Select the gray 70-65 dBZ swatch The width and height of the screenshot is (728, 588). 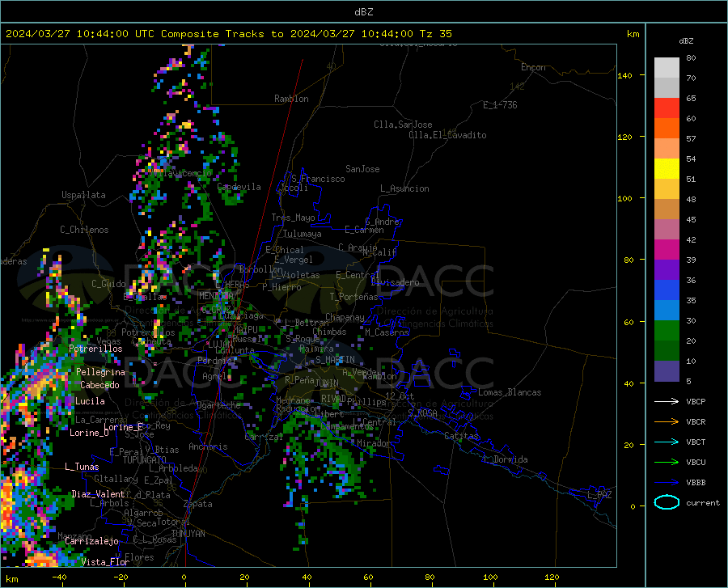[667, 88]
